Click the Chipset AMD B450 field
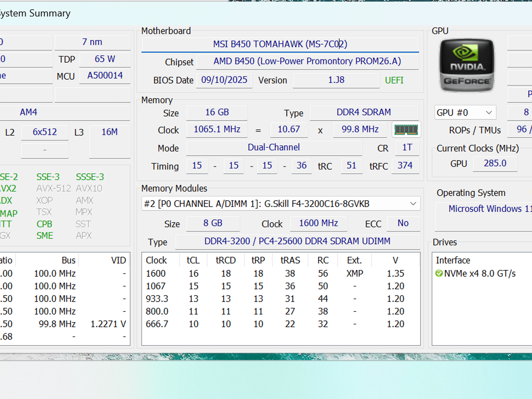Image resolution: width=532 pixels, height=399 pixels. [307, 61]
